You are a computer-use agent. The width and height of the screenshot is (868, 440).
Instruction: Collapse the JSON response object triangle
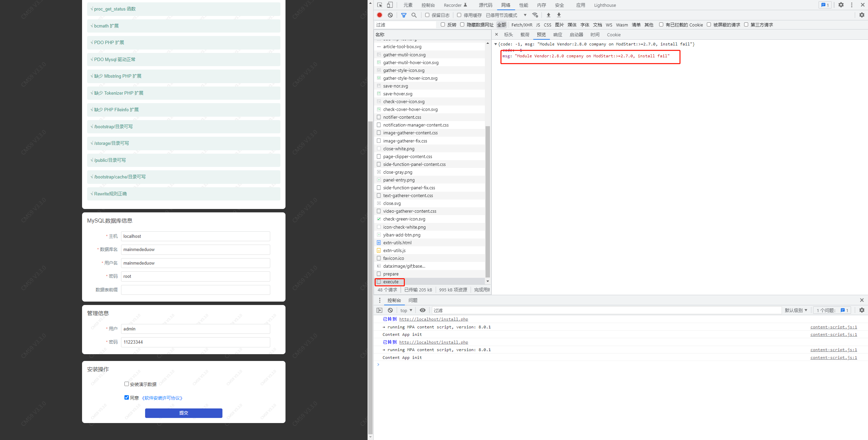point(496,44)
